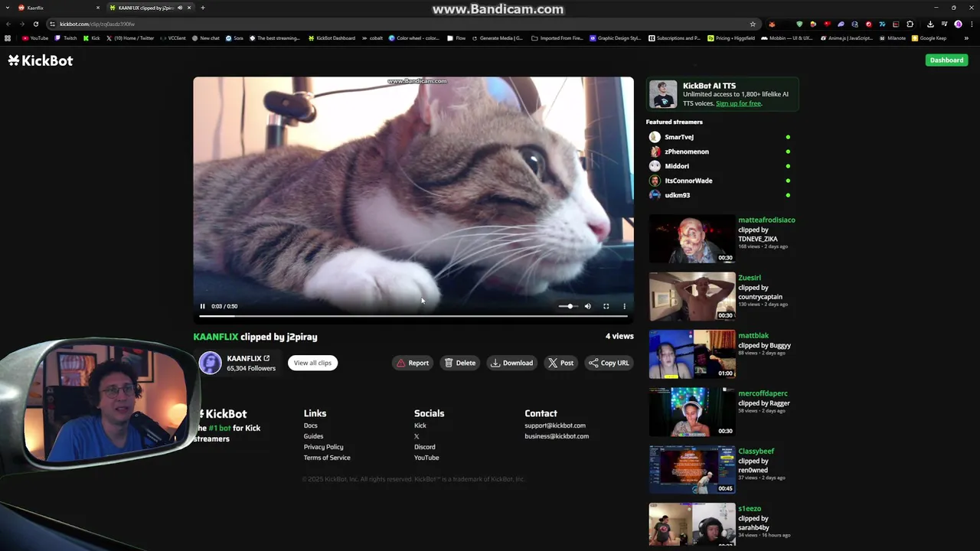Click the Docs footer link
The width and height of the screenshot is (980, 551).
pyautogui.click(x=310, y=425)
